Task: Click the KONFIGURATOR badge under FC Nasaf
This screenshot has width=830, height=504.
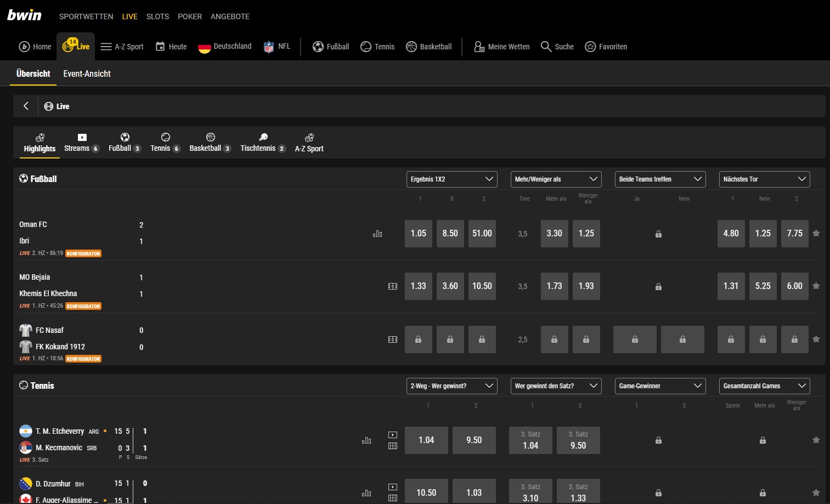Action: pos(83,359)
